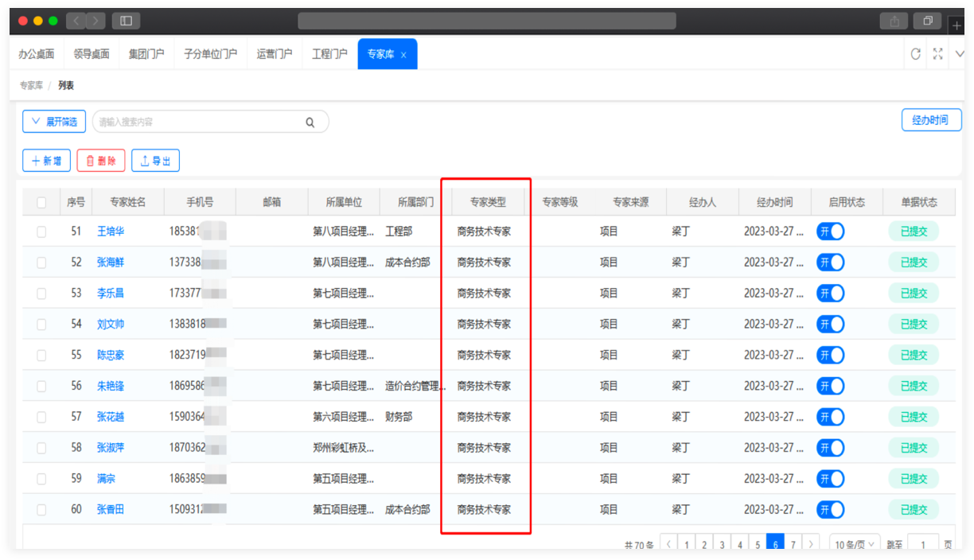This screenshot has width=974, height=560.
Task: Open expert 张香田's name link
Action: [111, 510]
